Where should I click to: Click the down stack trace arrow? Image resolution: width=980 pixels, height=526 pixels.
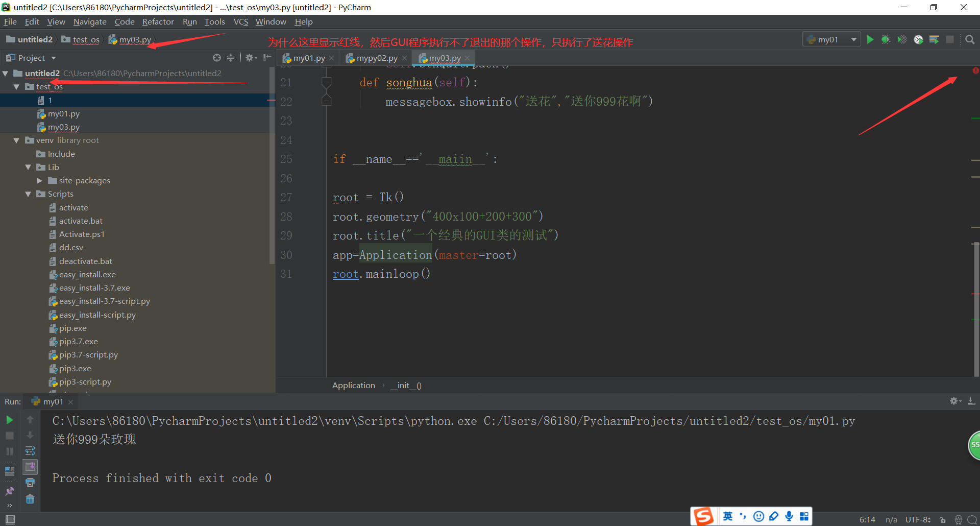pos(30,435)
